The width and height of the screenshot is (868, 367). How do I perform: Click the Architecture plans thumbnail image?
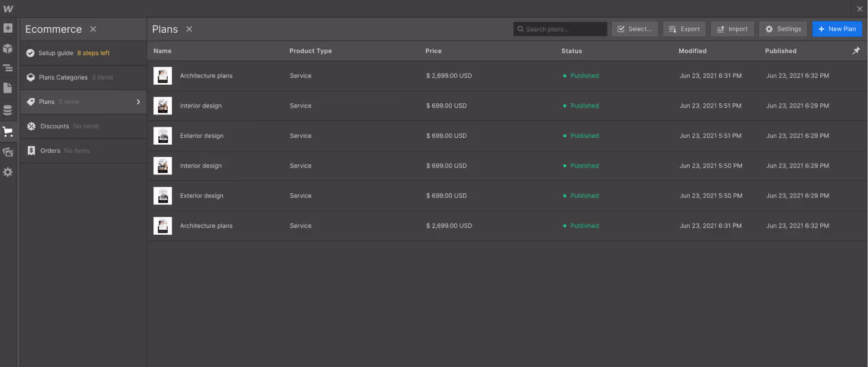tap(162, 75)
